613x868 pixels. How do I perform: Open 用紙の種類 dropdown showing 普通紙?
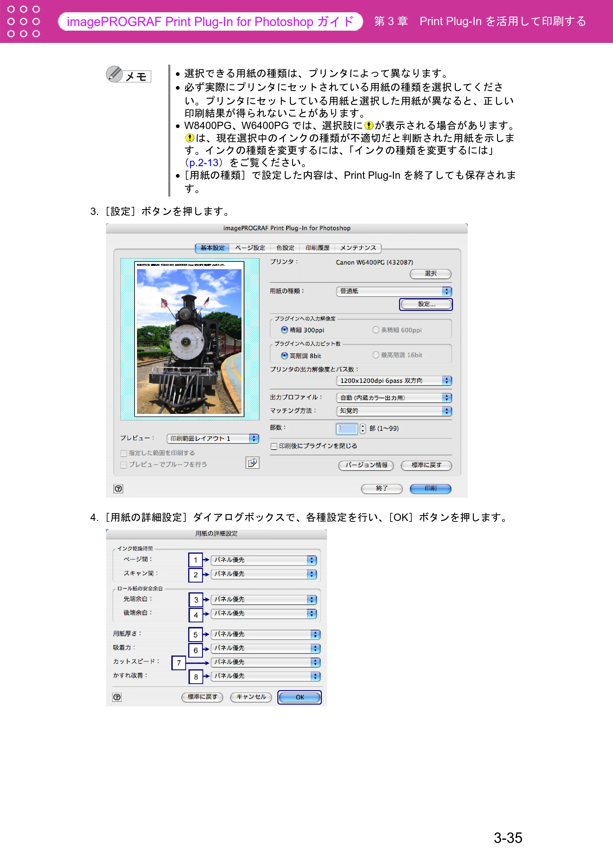click(x=394, y=291)
